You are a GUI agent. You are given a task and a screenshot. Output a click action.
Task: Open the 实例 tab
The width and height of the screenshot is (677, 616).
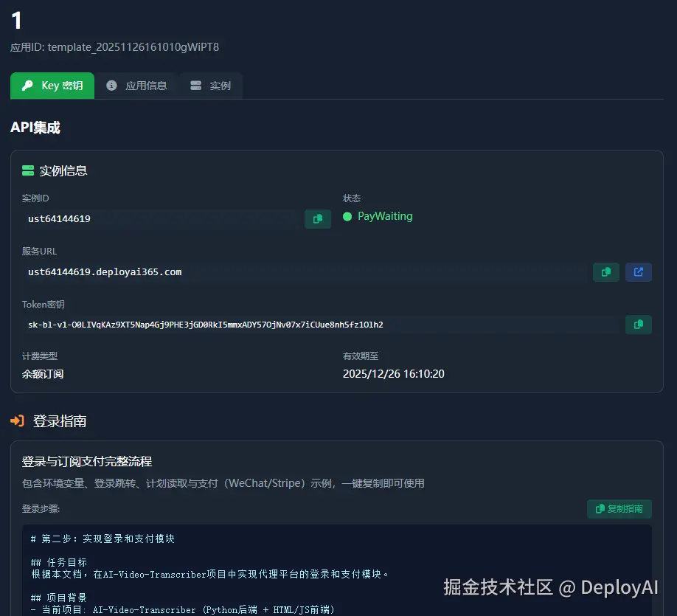pos(211,85)
